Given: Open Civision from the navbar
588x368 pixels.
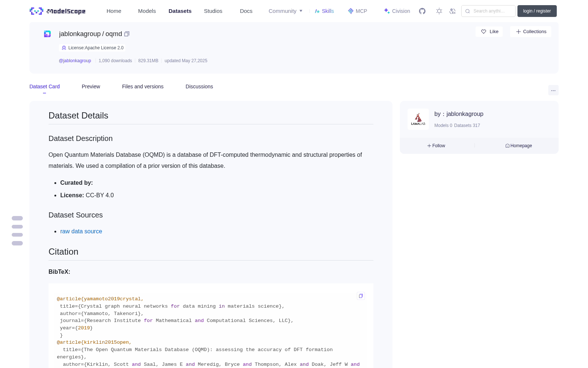Looking at the screenshot, I should click(397, 11).
